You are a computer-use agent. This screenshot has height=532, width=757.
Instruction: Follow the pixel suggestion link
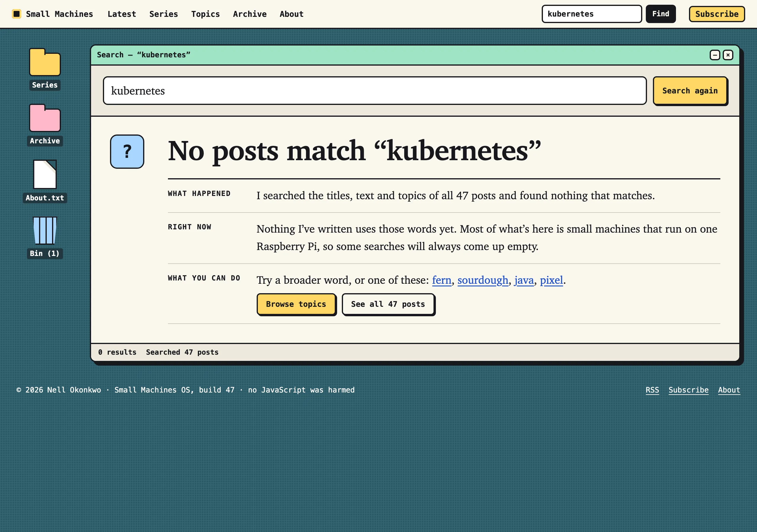point(551,280)
